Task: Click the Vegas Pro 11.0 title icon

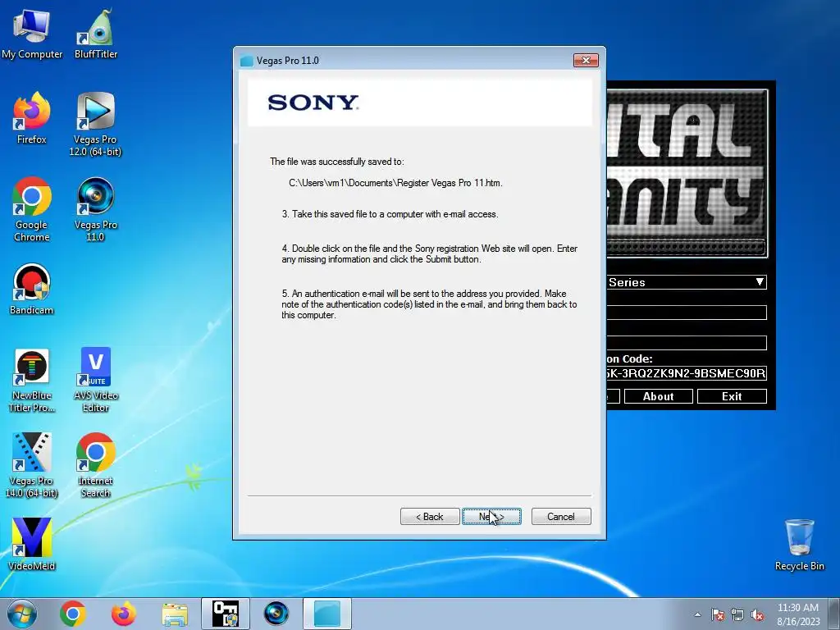Action: click(x=246, y=61)
